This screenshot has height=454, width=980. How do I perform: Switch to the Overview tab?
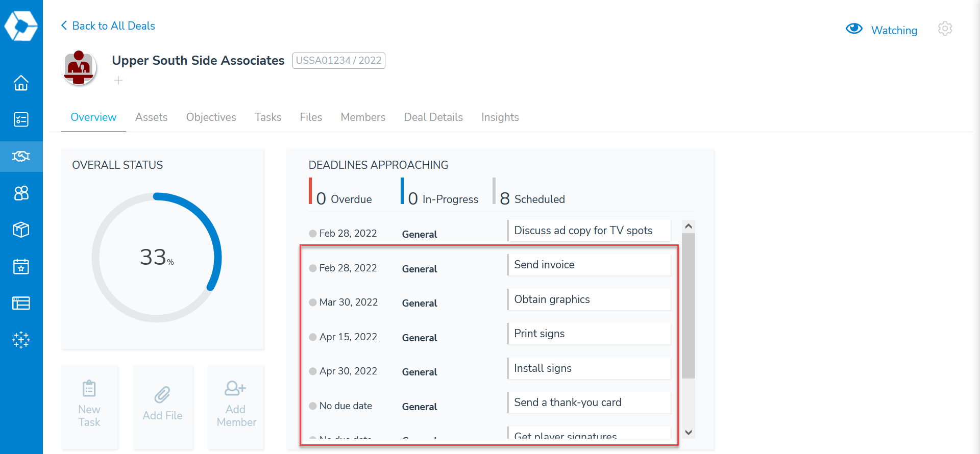point(93,117)
